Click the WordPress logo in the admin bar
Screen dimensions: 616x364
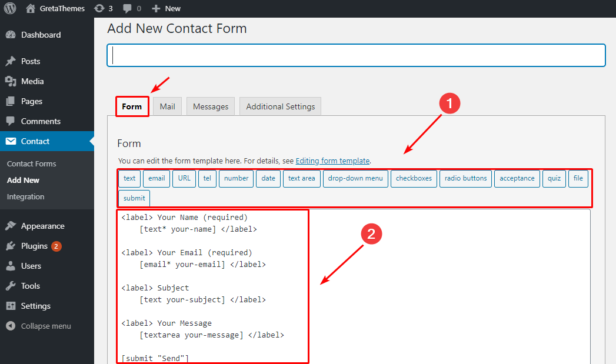(x=9, y=8)
